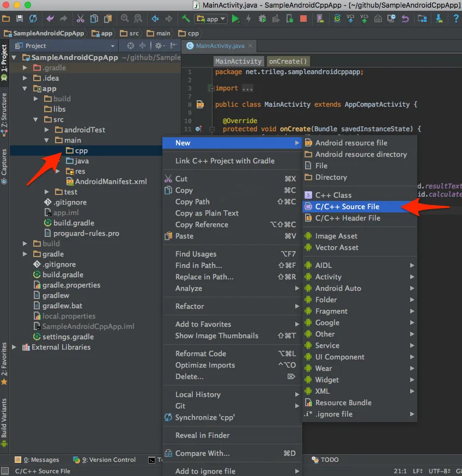Collapse the app folder in project tree
This screenshot has height=476, width=462.
[26, 89]
